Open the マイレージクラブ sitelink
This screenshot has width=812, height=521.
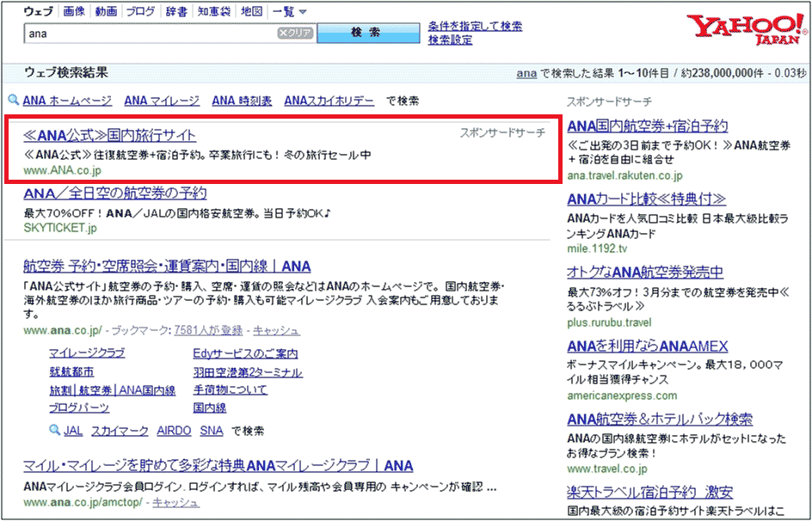pyautogui.click(x=87, y=353)
